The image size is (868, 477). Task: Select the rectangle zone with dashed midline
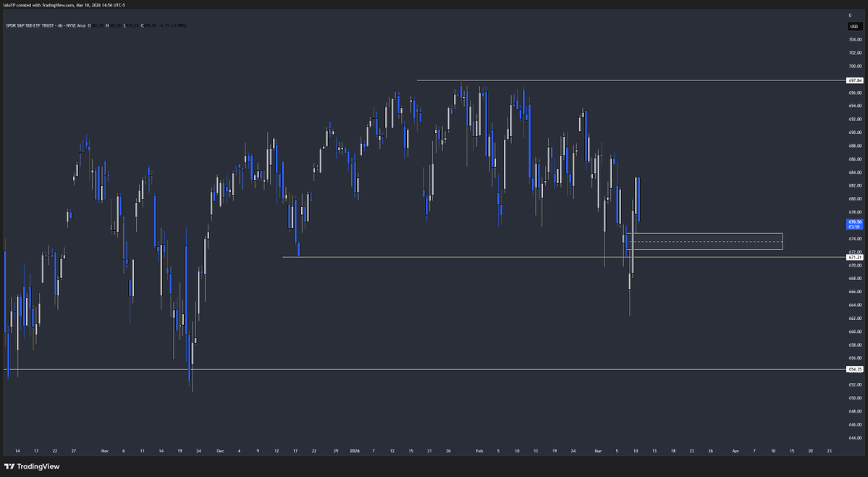[x=704, y=241]
